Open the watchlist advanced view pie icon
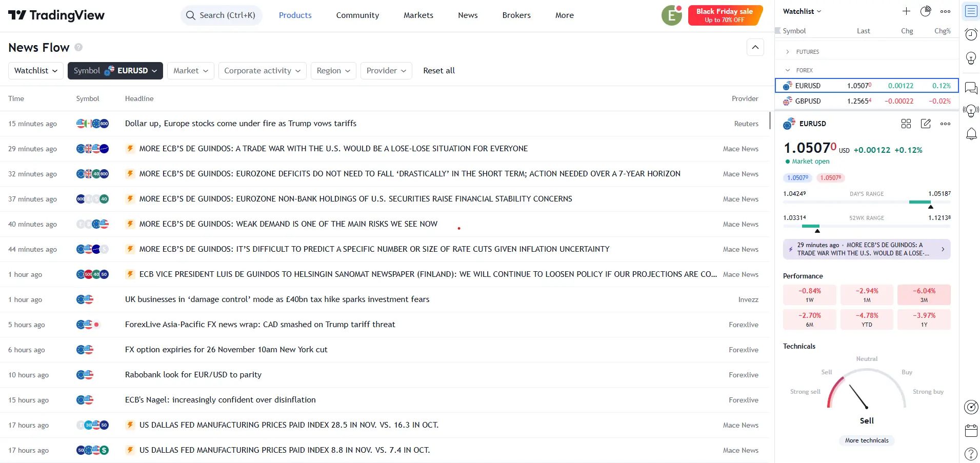 pyautogui.click(x=926, y=11)
